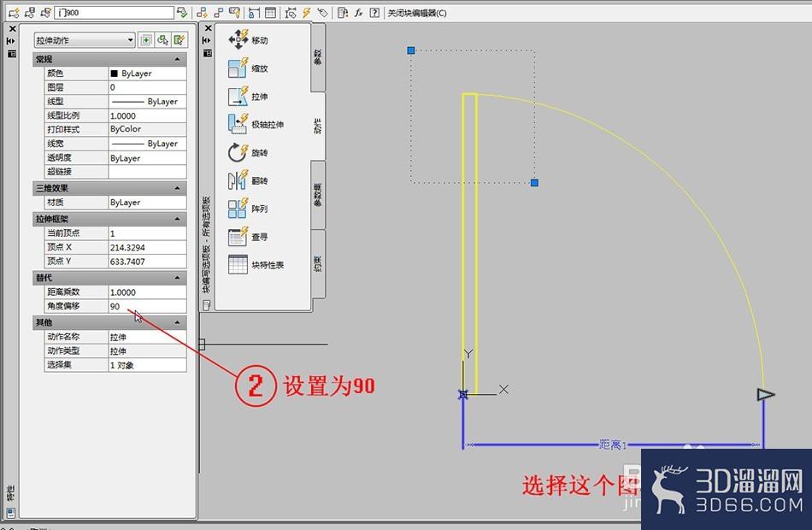
Task: Click the 角度偏移 field showing 90
Action: [x=147, y=306]
